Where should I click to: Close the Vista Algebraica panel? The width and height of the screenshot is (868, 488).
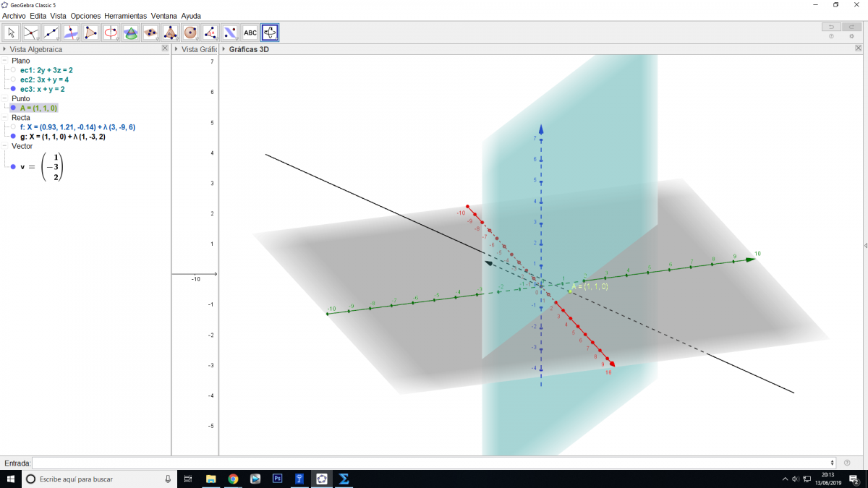click(x=165, y=49)
